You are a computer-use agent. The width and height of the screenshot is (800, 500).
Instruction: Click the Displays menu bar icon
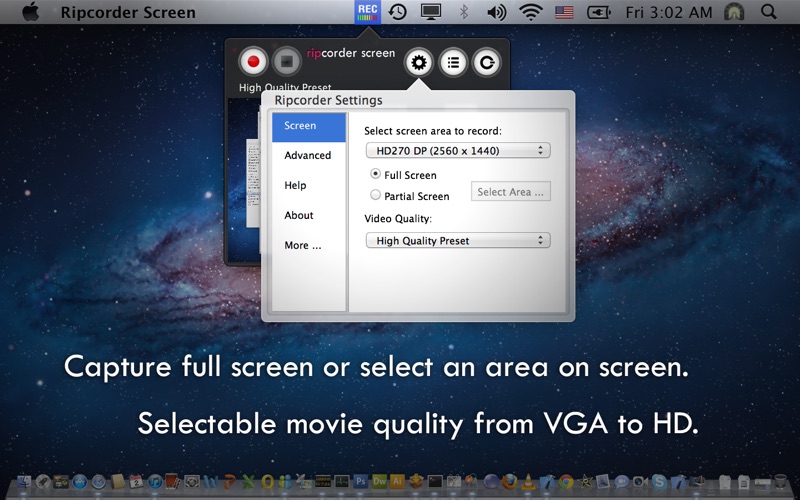[431, 12]
